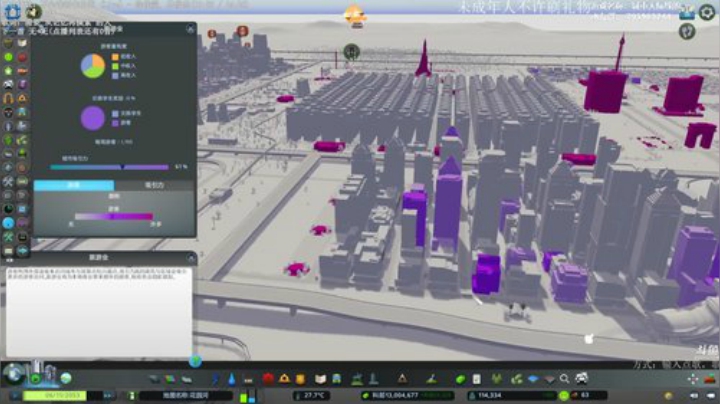Click the city funds money readout
Screen dimensions: 720x404
click(406, 395)
